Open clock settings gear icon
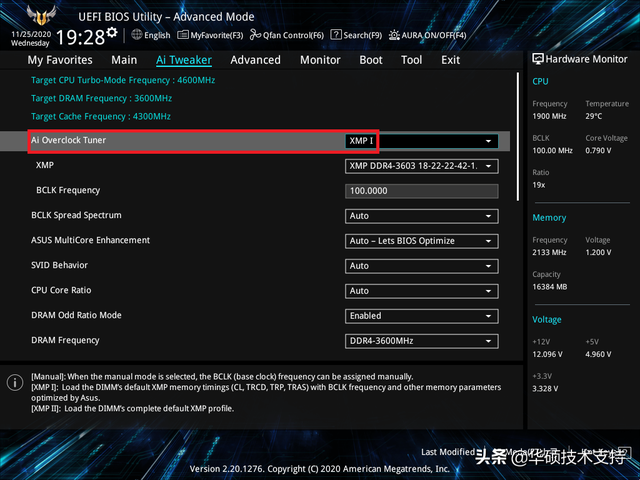 coord(112,32)
